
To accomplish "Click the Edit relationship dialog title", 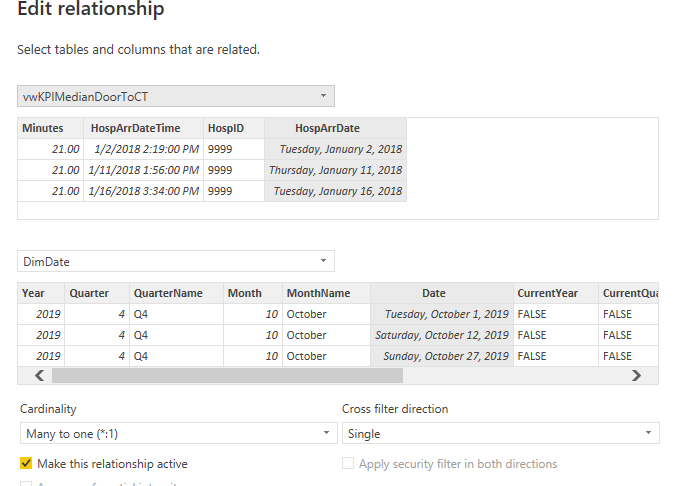I will (91, 9).
